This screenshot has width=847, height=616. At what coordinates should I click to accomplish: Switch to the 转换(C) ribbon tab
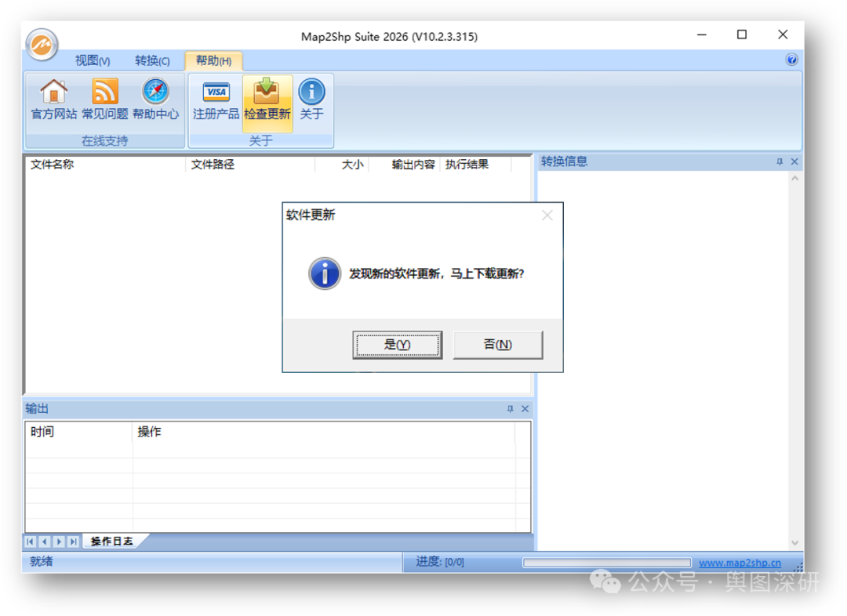pyautogui.click(x=152, y=61)
